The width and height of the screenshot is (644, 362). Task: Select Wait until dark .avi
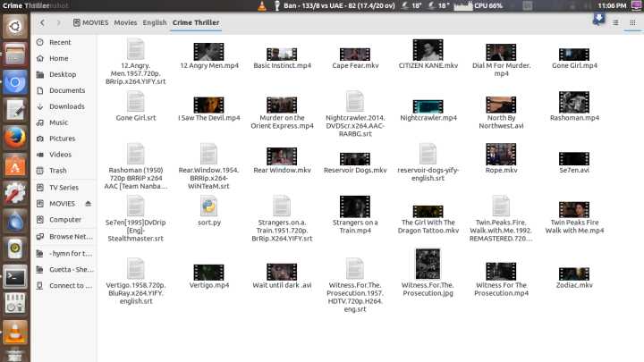[282, 276]
